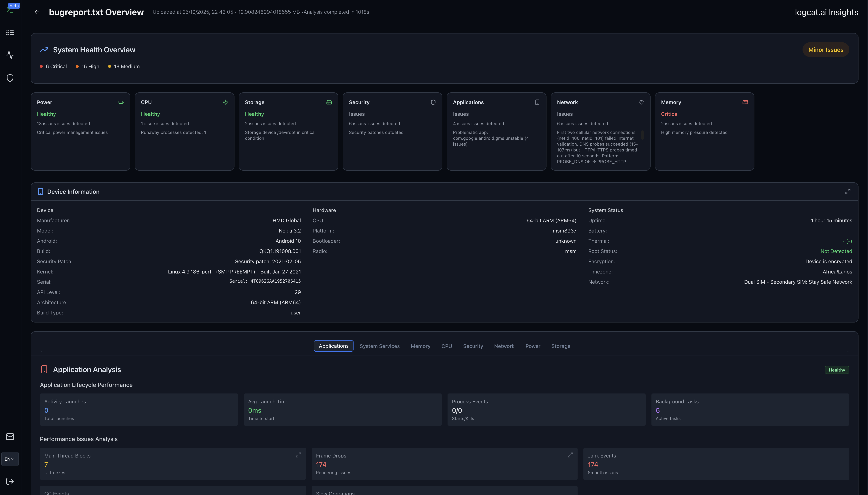868x495 pixels.
Task: Open the list view icon at sidebar top
Action: click(10, 32)
